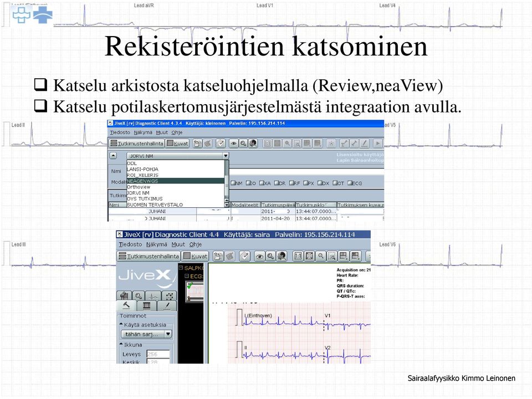Open the magnifier tab under JiveX logo
This screenshot has width=532, height=399.
[139, 296]
